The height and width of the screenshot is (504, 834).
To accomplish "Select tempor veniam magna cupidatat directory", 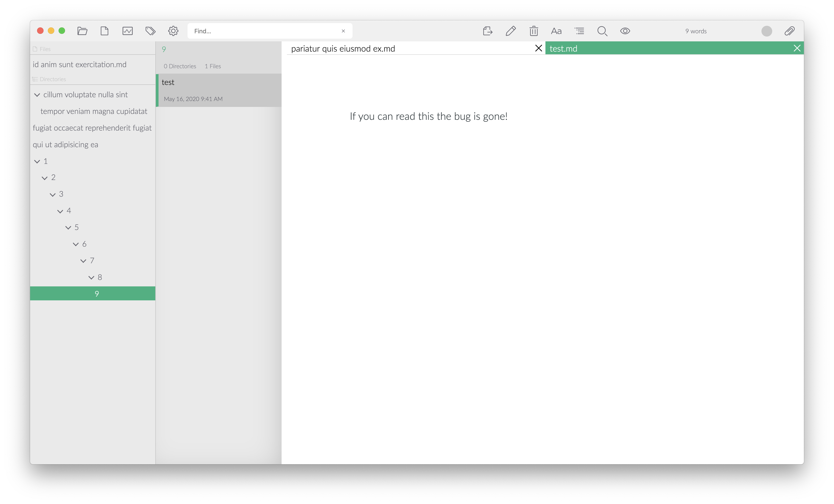I will point(94,111).
